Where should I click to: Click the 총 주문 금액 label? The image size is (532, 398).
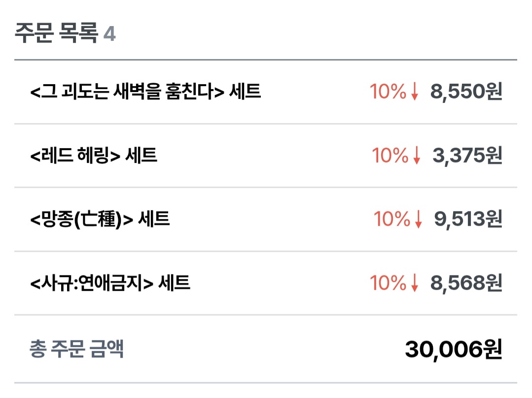76,349
